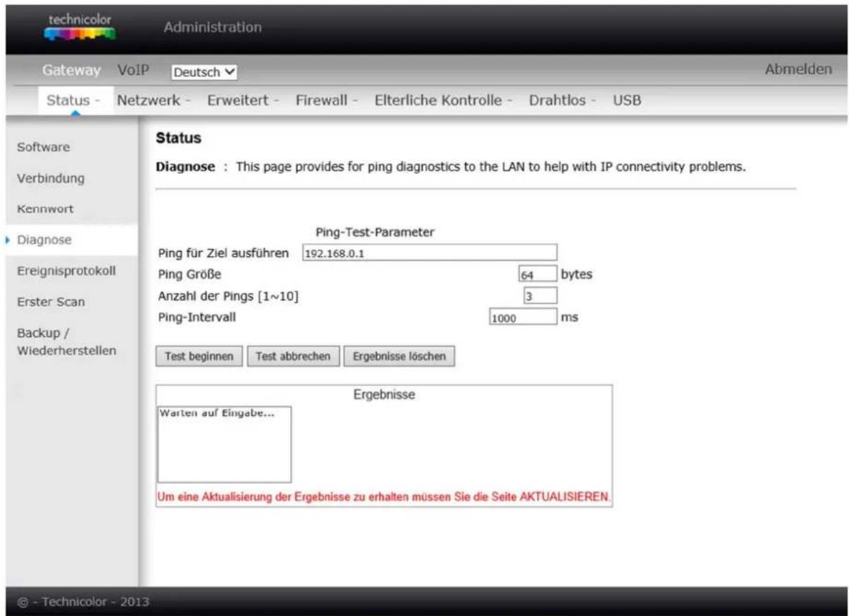
Task: Open the Drahtlos menu
Action: pos(562,100)
